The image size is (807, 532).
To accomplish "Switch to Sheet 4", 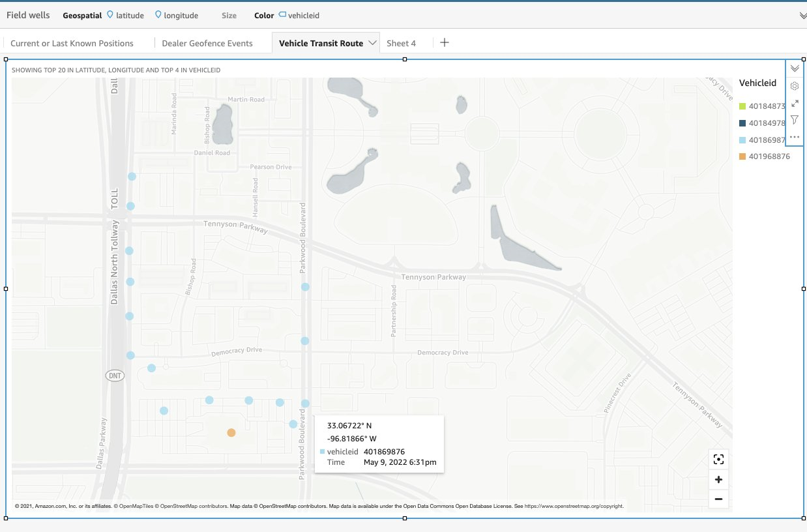I will tap(400, 42).
